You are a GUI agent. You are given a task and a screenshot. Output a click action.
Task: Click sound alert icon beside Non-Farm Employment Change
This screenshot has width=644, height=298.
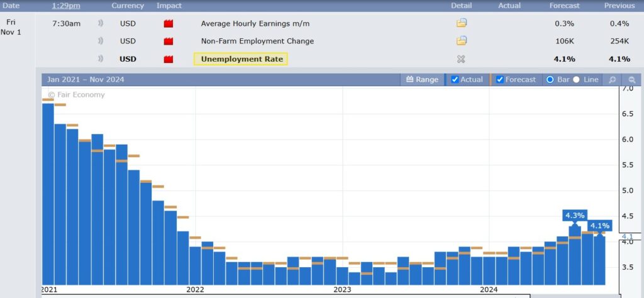tap(101, 41)
